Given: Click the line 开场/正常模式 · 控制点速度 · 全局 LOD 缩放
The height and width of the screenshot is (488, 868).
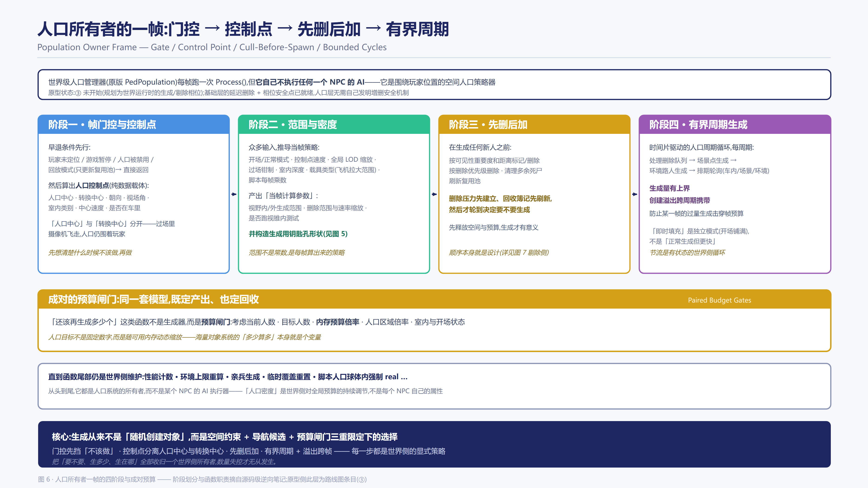Looking at the screenshot, I should (312, 160).
